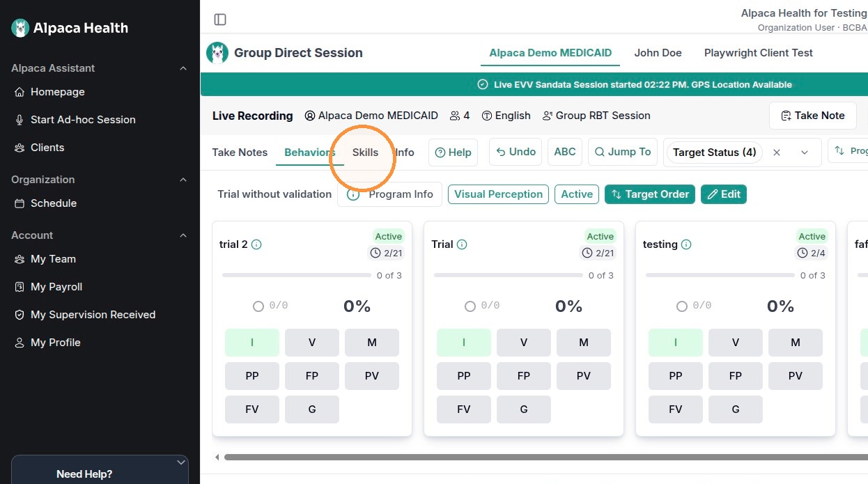This screenshot has width=868, height=484.
Task: Click the alpaca avatar beside Group Direct Session
Action: (217, 53)
